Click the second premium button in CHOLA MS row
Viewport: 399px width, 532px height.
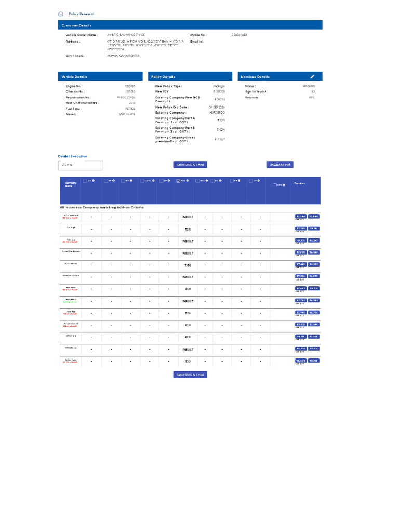313,337
